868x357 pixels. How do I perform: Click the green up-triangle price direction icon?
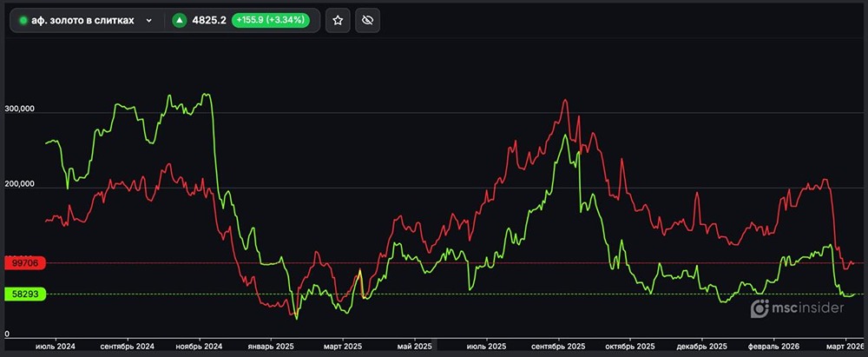180,20
